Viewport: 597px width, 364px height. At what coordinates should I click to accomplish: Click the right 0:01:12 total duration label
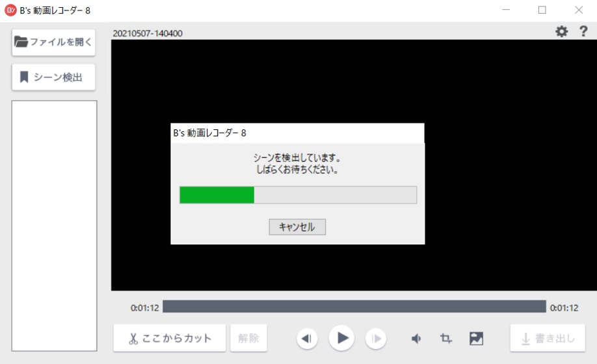tap(564, 308)
